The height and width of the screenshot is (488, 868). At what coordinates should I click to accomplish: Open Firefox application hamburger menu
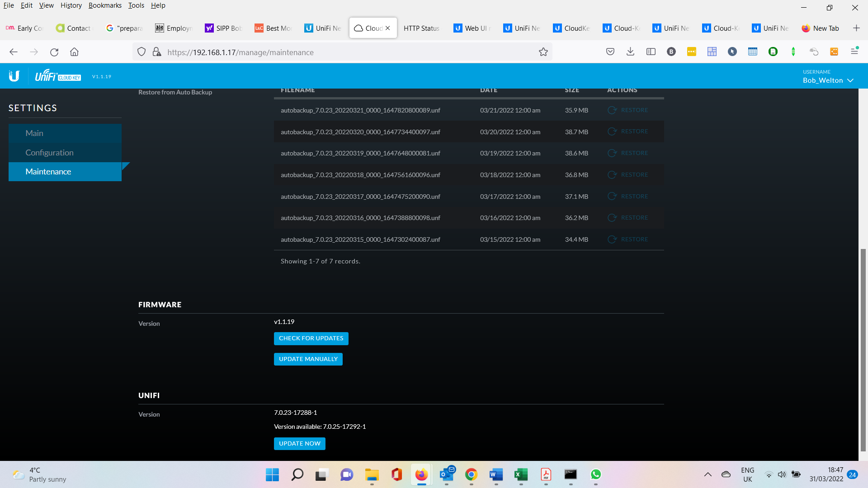(854, 51)
